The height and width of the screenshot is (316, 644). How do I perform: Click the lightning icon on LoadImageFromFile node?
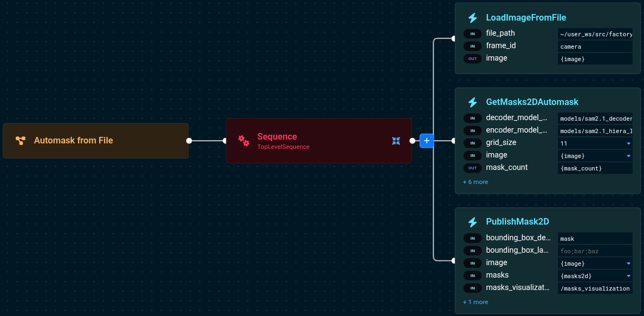[472, 17]
